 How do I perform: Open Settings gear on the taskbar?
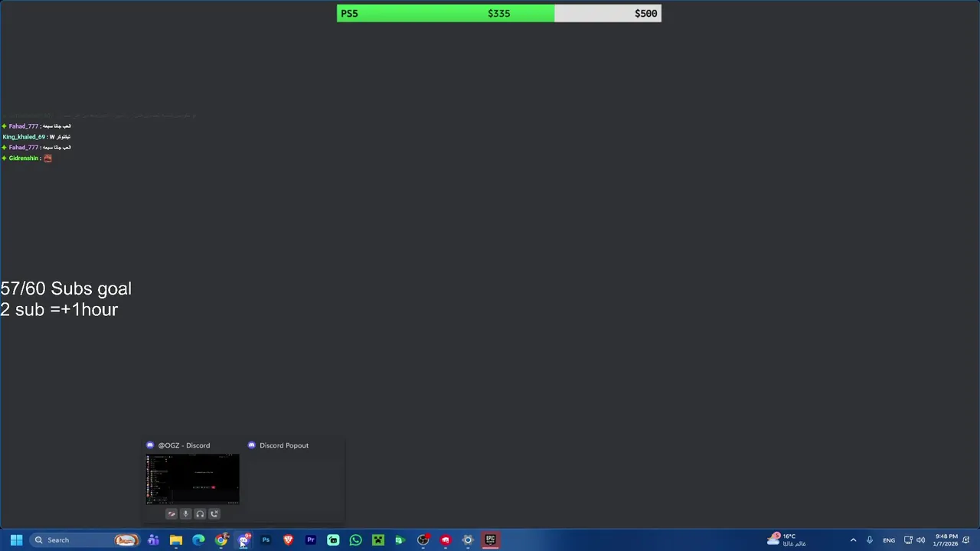[468, 540]
